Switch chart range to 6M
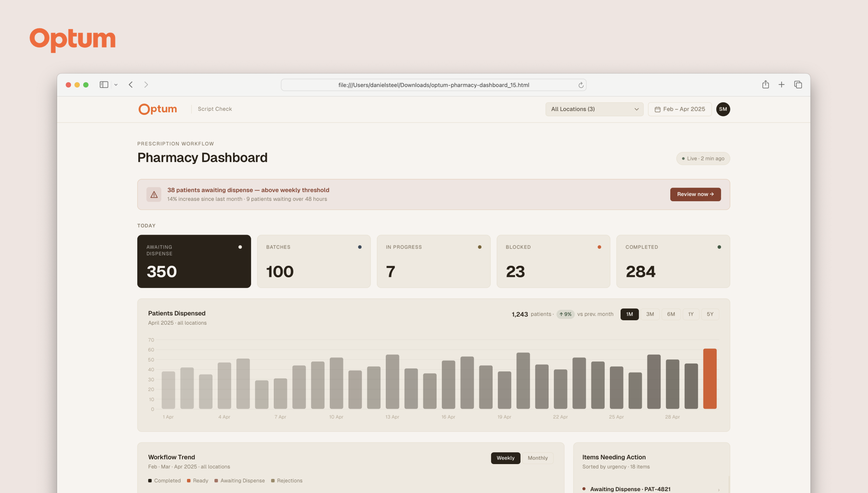Image resolution: width=868 pixels, height=493 pixels. [x=671, y=314]
